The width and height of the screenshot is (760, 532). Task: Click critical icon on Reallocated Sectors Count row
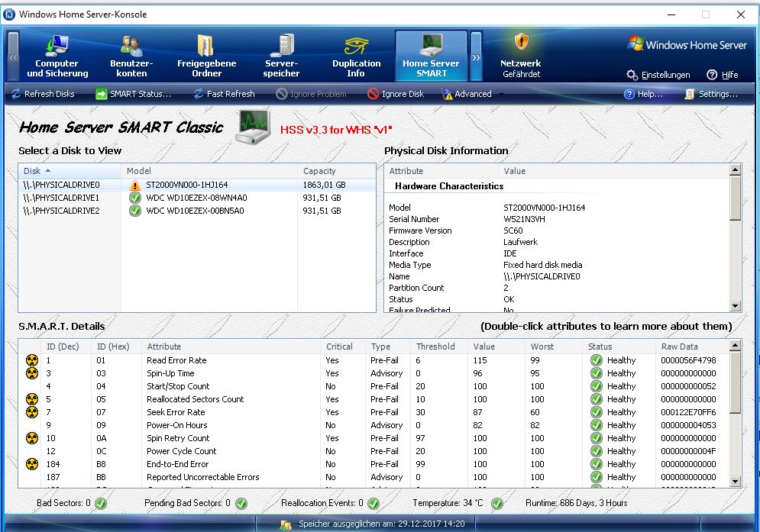[32, 399]
